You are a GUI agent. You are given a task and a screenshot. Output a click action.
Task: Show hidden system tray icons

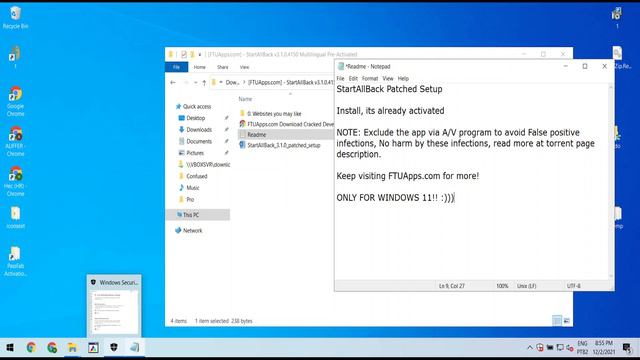530,348
